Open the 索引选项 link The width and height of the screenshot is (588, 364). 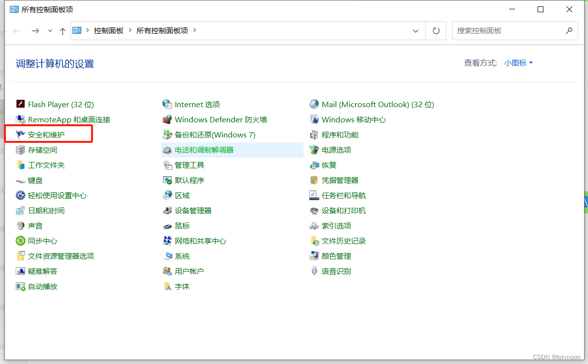click(x=336, y=226)
